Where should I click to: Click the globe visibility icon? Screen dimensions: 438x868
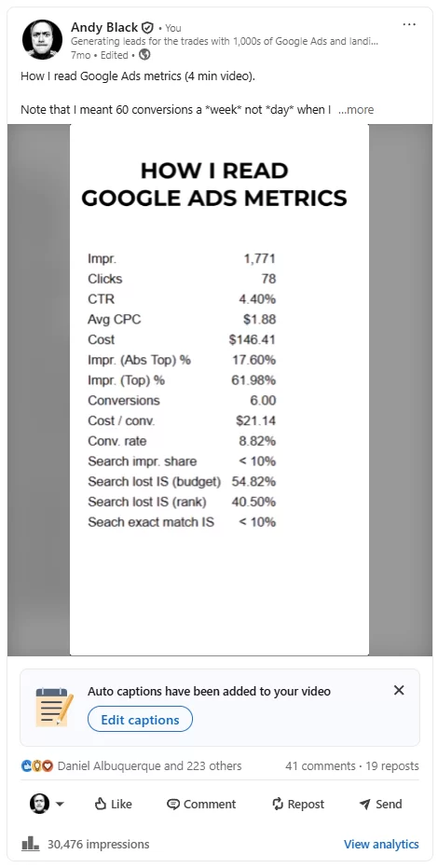144,55
